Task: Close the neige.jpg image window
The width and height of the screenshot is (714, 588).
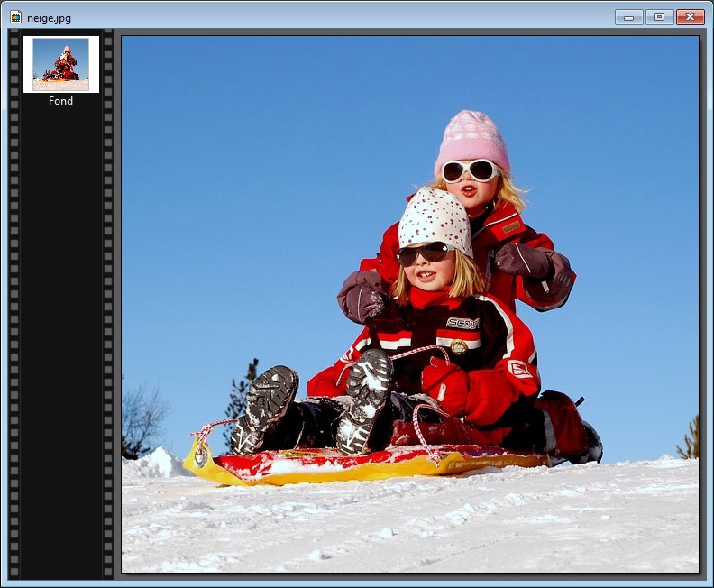Action: pos(690,17)
